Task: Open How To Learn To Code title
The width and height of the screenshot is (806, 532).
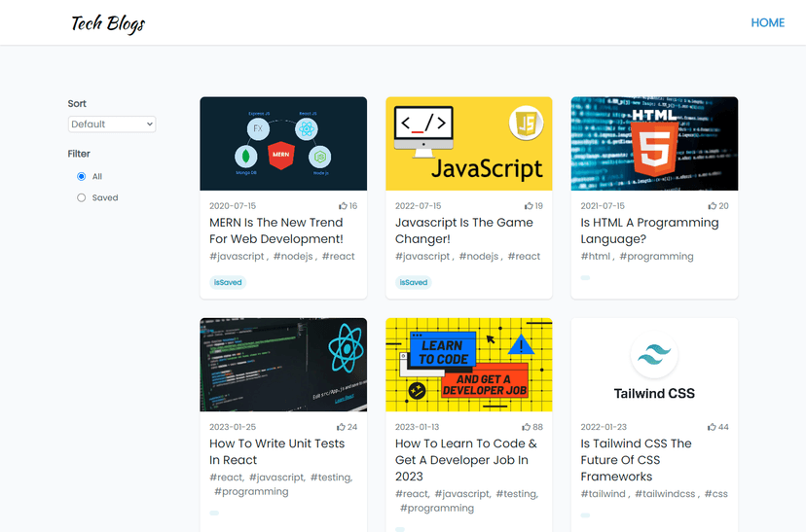Action: (465, 460)
